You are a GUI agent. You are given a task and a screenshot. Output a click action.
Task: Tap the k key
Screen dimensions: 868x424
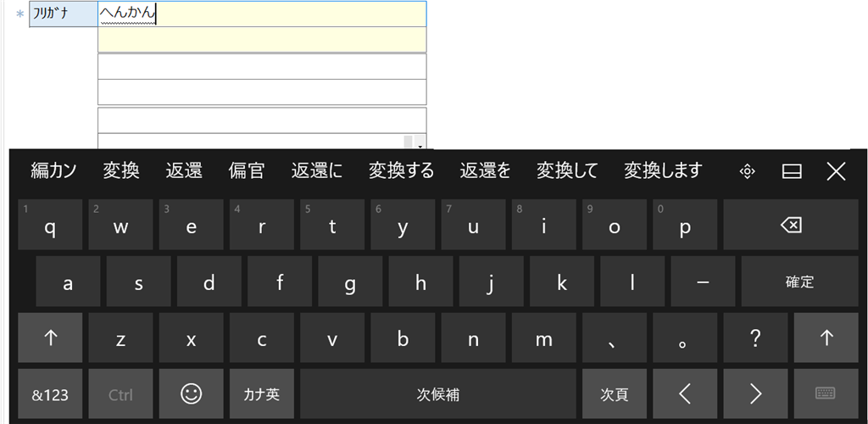coord(562,282)
